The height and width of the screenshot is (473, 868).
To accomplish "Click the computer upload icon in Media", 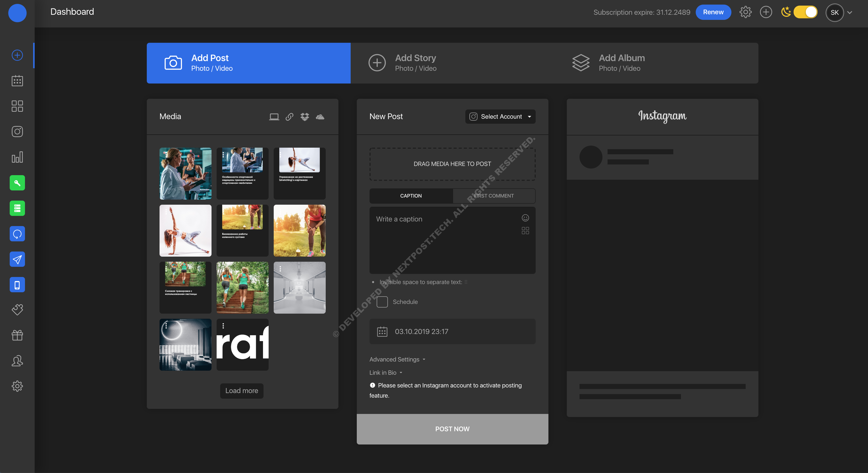I will pyautogui.click(x=274, y=117).
